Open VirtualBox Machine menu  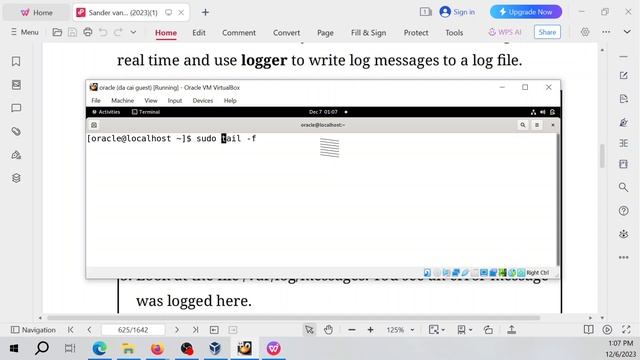(x=122, y=100)
